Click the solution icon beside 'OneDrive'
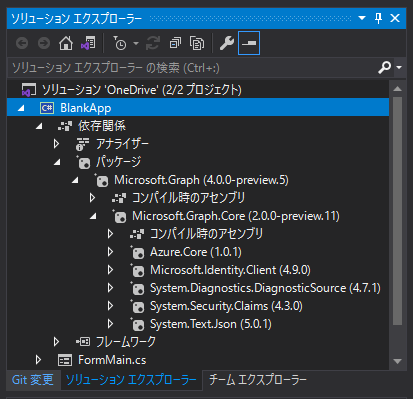 point(29,90)
